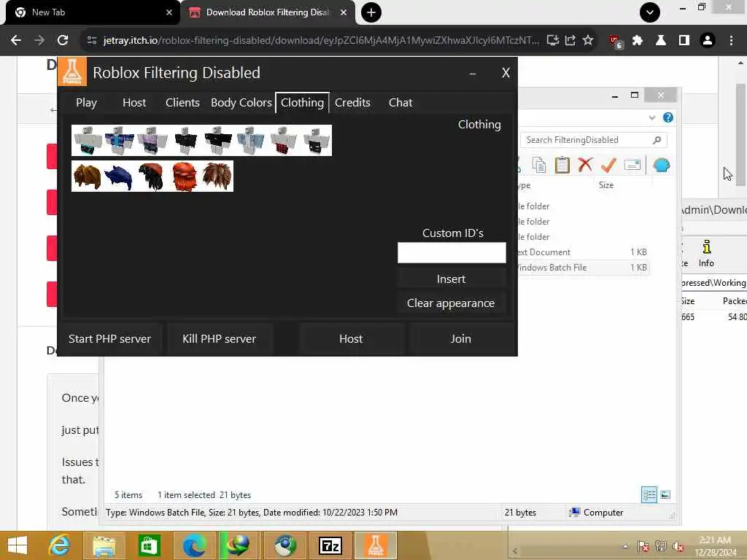Click the Insert button
The width and height of the screenshot is (747, 560).
tap(451, 279)
